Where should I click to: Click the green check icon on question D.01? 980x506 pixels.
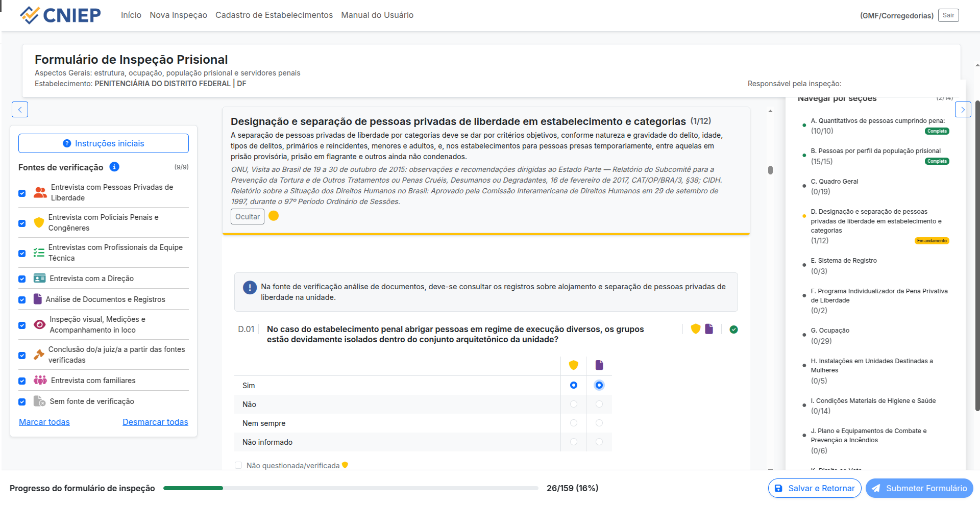point(733,330)
